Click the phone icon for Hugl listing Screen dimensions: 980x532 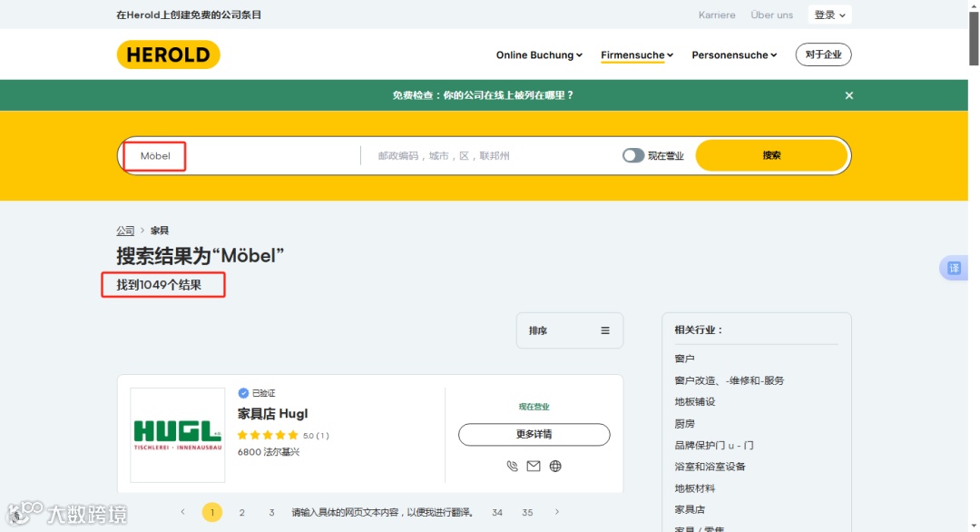512,467
